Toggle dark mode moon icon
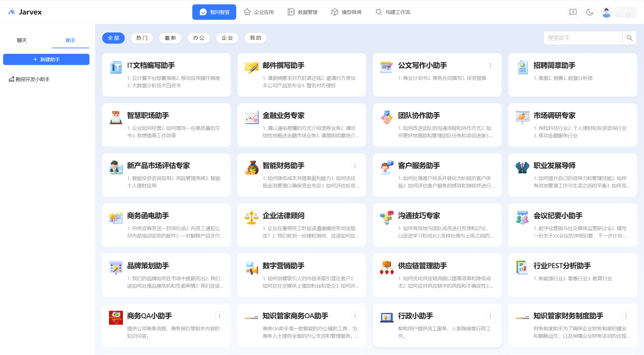644x355 pixels. pos(590,12)
